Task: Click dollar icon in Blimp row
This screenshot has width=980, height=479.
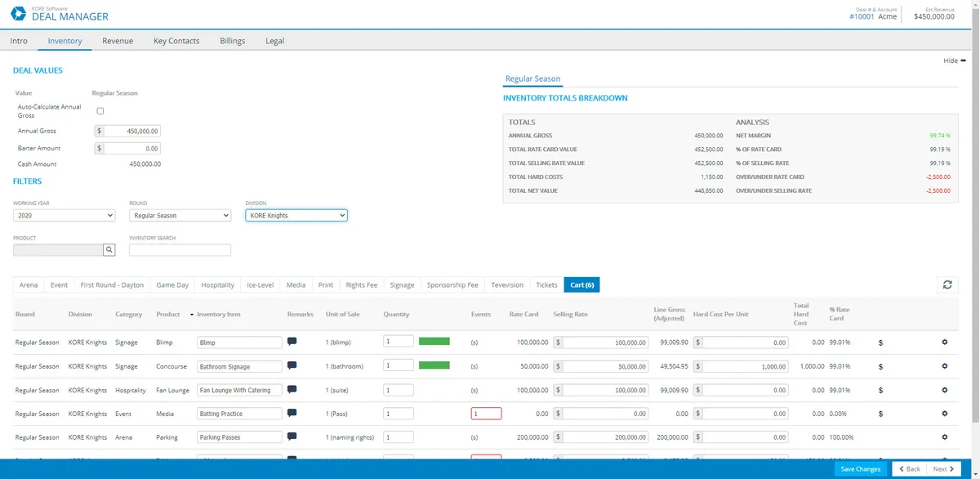Action: (880, 343)
